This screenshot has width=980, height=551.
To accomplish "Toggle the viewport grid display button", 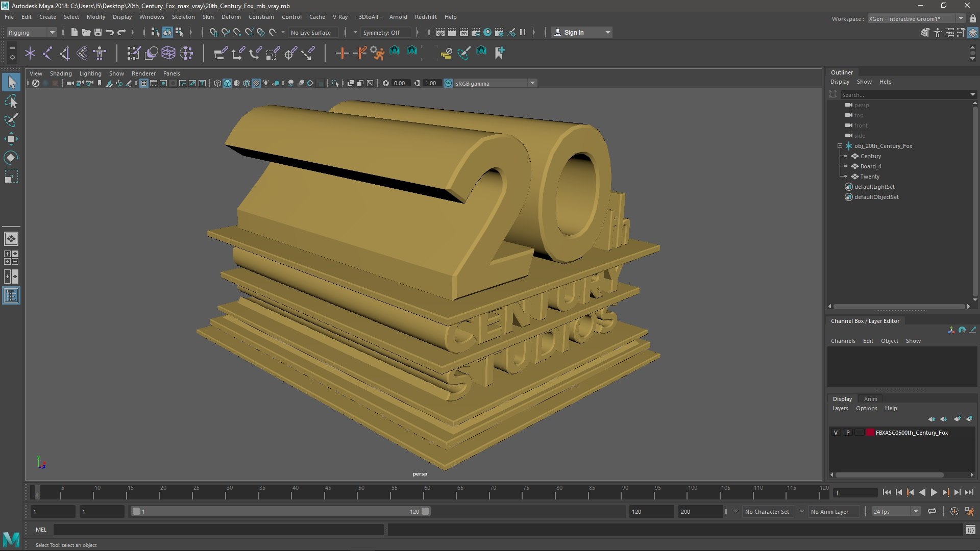I will 144,83.
